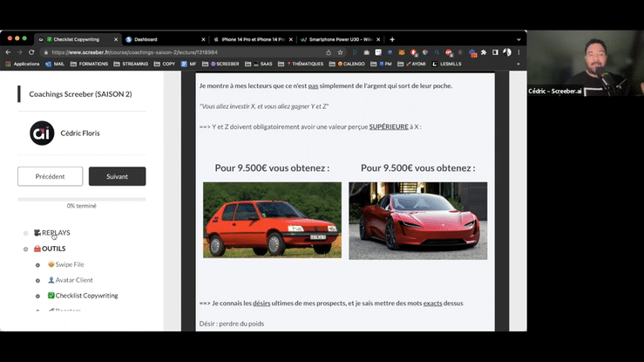644x362 pixels.
Task: Click the text Désir : perdre du poids
Action: click(232, 324)
